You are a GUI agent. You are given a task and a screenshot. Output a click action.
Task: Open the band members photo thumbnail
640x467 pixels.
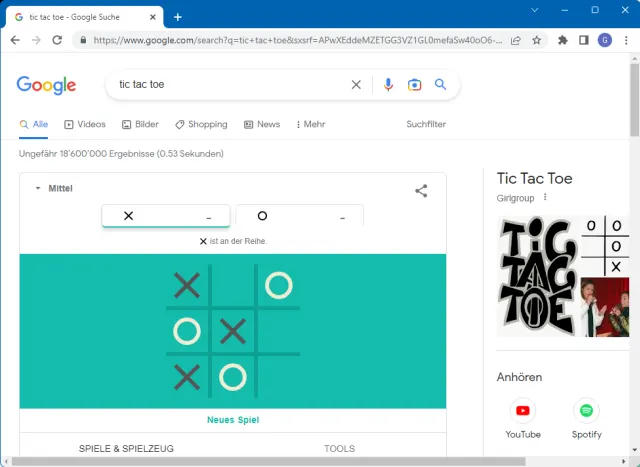click(x=605, y=307)
